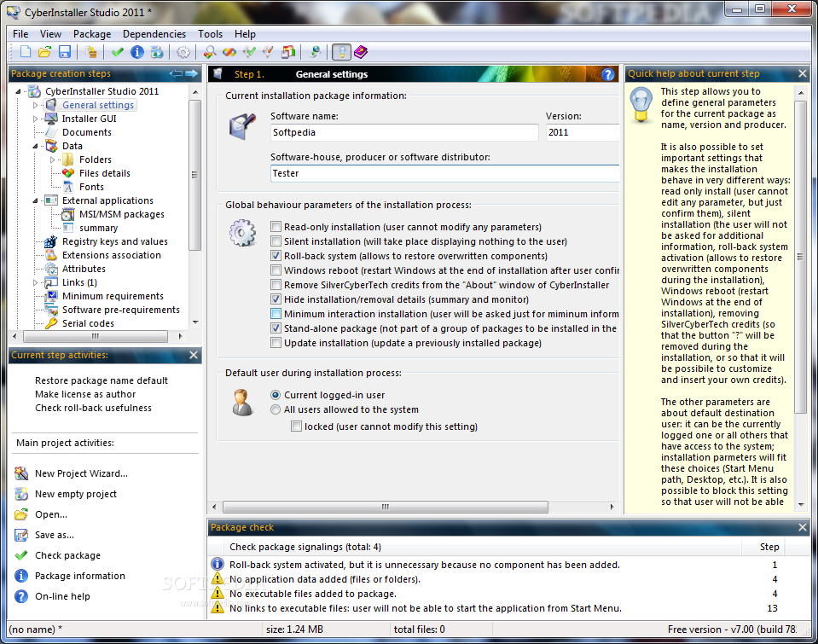The width and height of the screenshot is (818, 644).
Task: Click the orange-blue capsule toolbar icon
Action: pos(229,52)
